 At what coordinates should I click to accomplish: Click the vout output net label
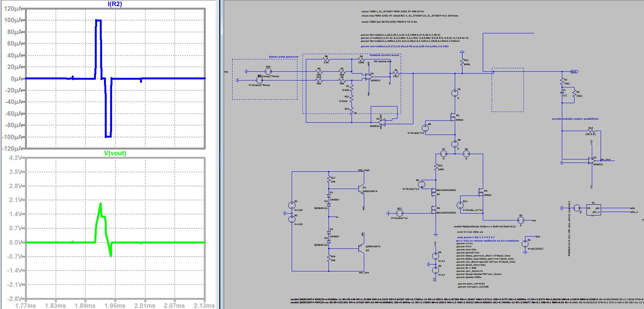pos(574,72)
